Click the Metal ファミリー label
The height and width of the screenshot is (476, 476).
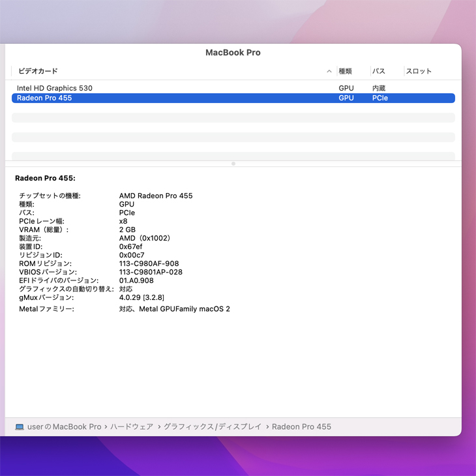[46, 309]
